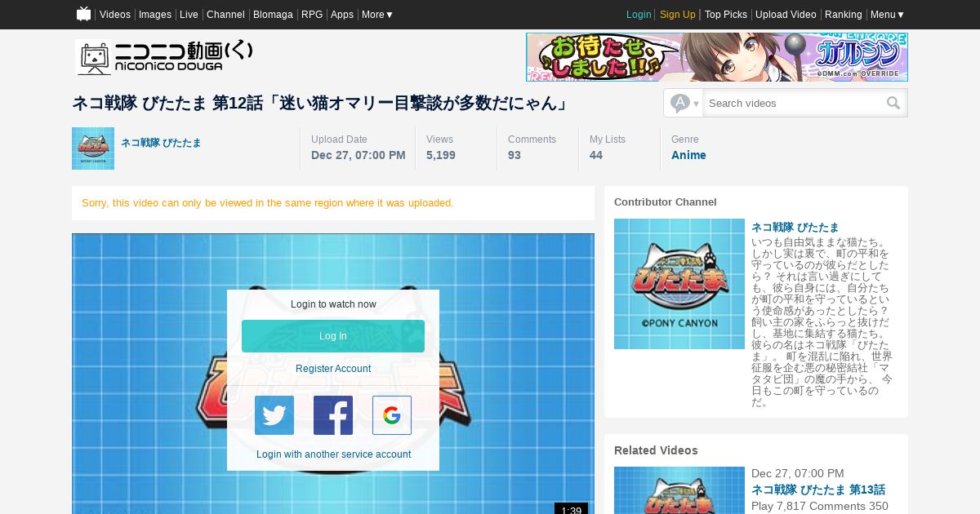
Task: Log in with the Google icon
Action: pos(392,415)
